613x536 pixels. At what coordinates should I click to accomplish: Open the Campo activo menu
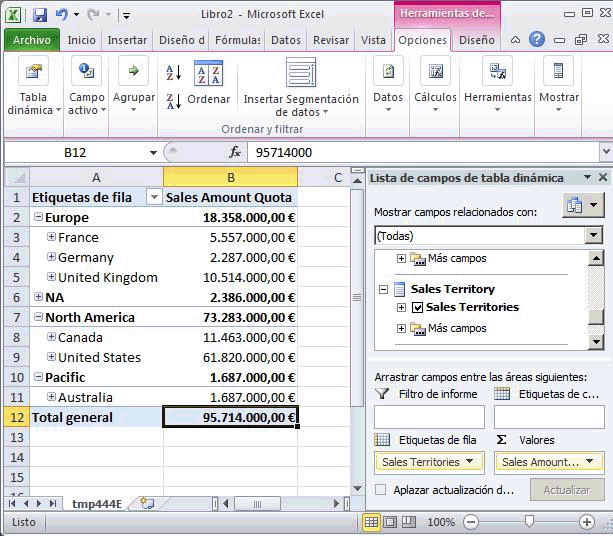(86, 86)
